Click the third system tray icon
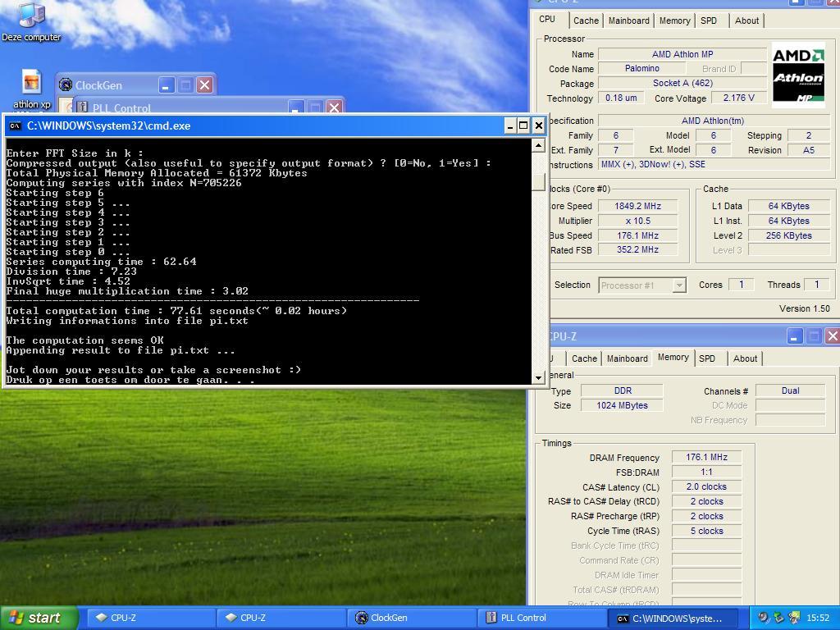Image resolution: width=840 pixels, height=630 pixels. 794,618
